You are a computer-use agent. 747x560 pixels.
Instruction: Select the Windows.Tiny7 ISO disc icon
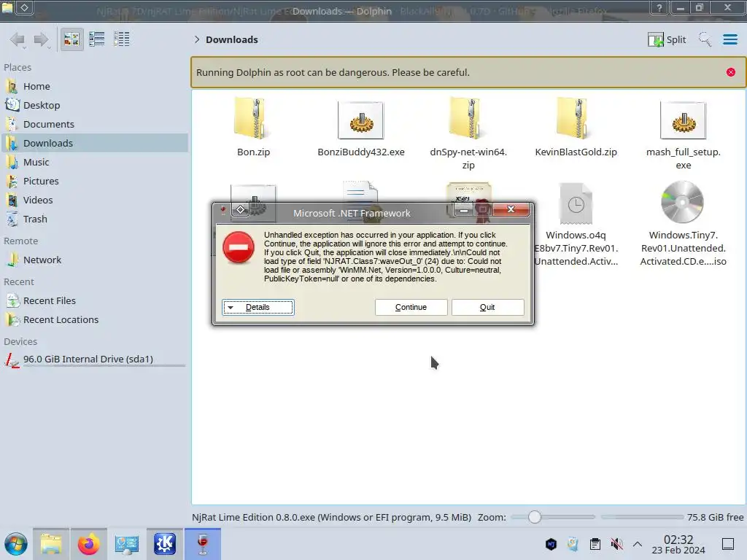683,203
